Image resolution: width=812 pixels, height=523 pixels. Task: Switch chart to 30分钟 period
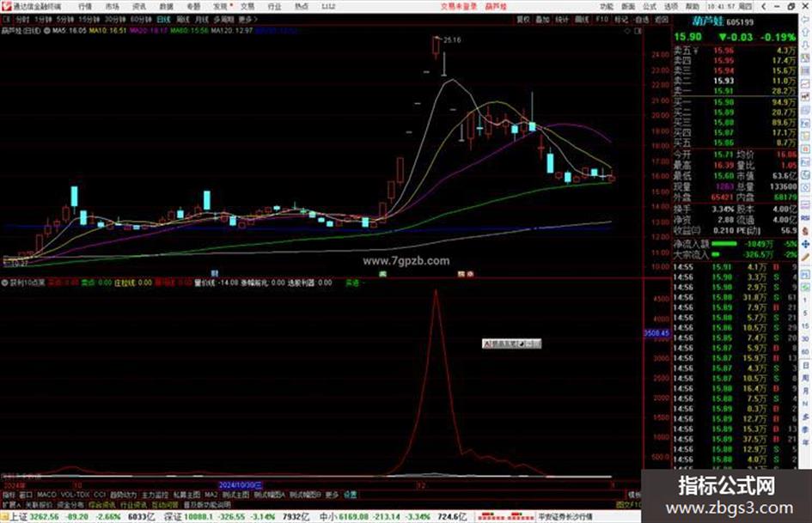tap(115, 19)
